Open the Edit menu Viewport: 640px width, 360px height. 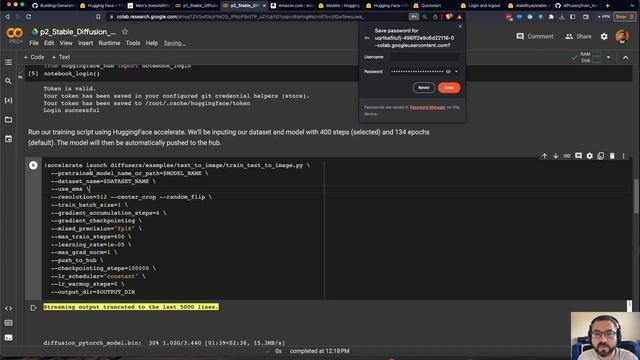coord(49,43)
